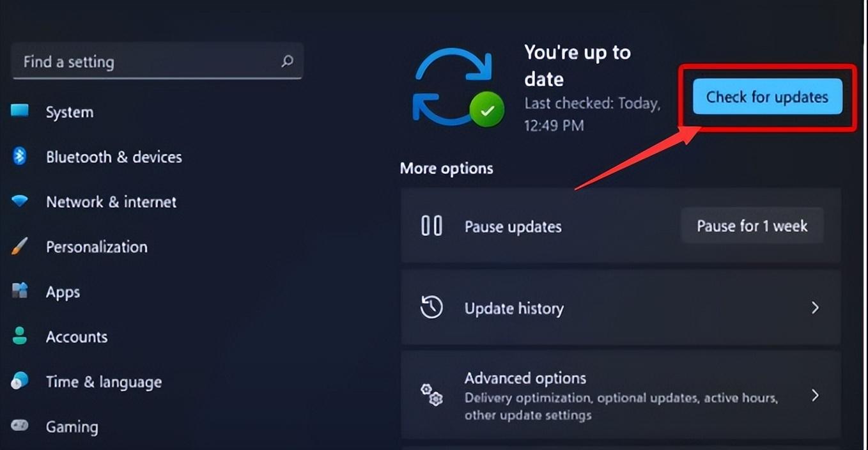Click the Find a setting search box
868x450 pixels.
point(157,61)
